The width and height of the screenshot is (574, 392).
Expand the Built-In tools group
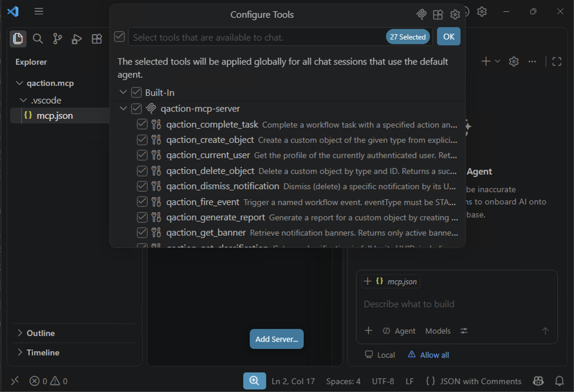click(x=123, y=92)
